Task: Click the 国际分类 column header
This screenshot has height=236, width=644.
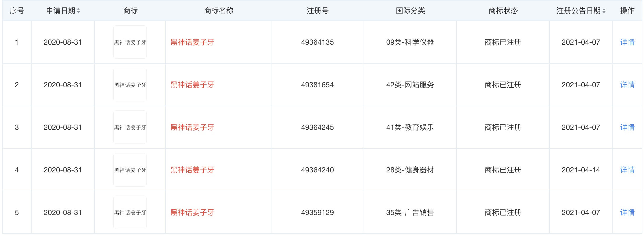Action: pyautogui.click(x=410, y=11)
